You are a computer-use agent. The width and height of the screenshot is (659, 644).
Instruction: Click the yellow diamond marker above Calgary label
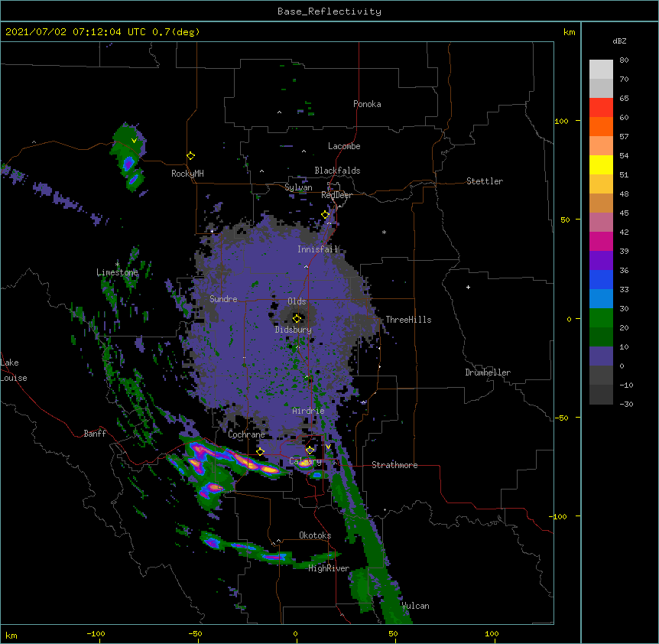click(x=310, y=450)
